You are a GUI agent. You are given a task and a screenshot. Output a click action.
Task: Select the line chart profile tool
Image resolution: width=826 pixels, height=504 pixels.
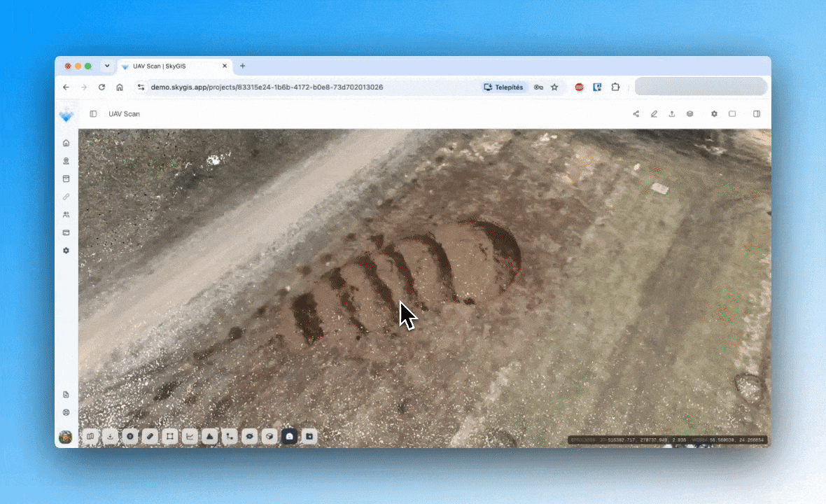coord(190,436)
